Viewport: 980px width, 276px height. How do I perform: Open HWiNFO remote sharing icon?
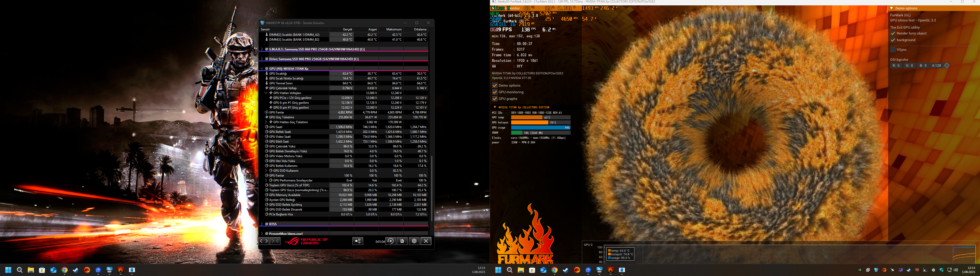358,241
